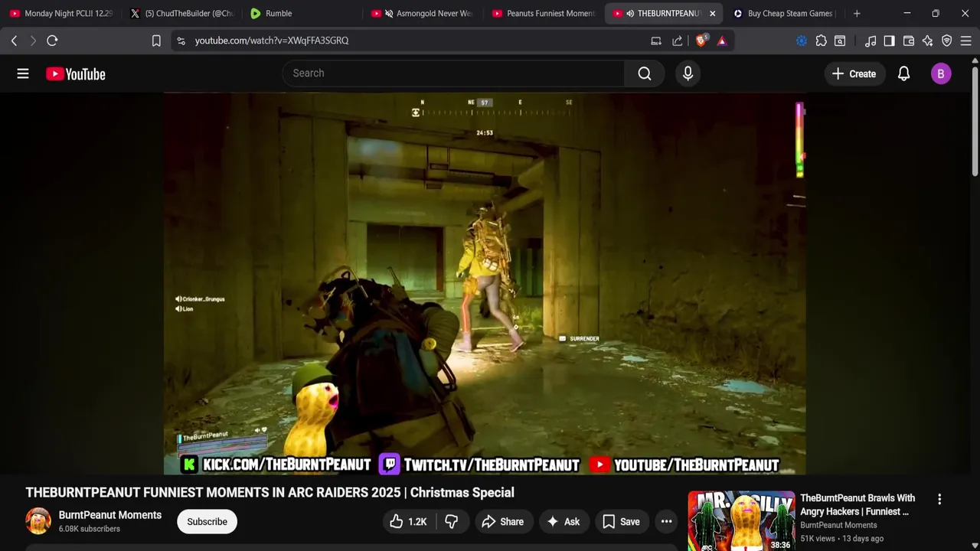The width and height of the screenshot is (980, 551).
Task: Open the Extensions puzzle icon
Action: click(x=821, y=41)
